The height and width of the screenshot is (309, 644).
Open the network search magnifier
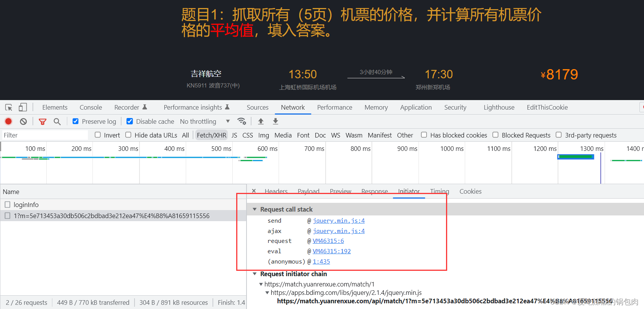[57, 121]
